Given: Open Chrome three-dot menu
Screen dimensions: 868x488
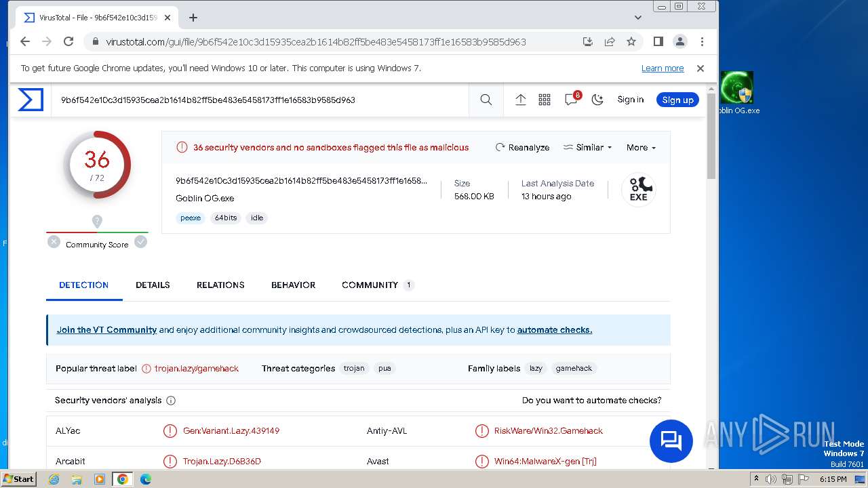Looking at the screenshot, I should point(702,41).
